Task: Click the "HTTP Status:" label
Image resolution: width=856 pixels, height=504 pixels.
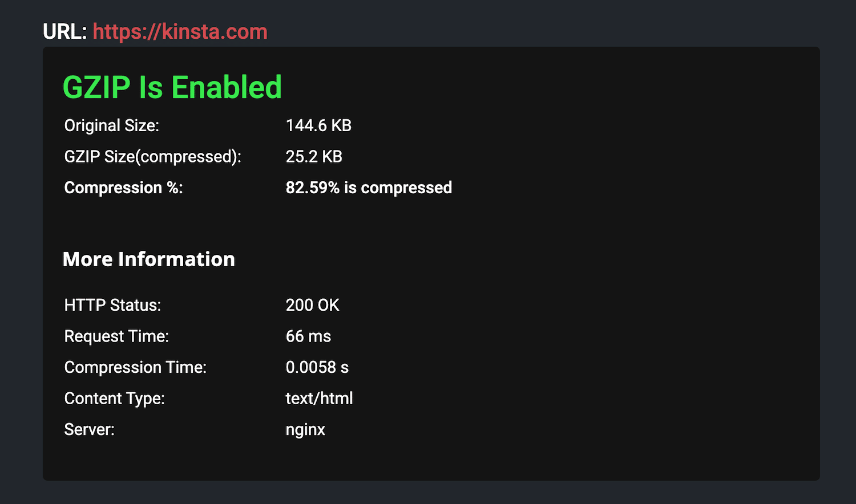Action: coord(112,305)
